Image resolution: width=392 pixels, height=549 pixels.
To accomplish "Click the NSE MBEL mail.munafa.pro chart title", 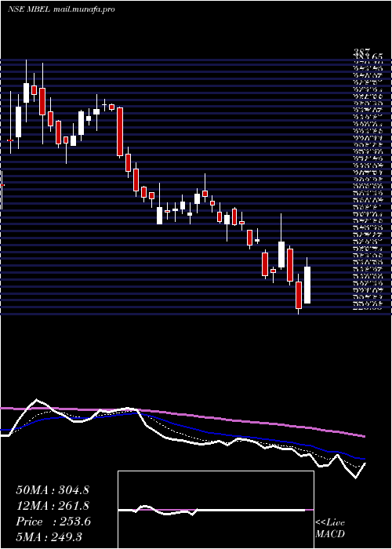I will pos(61,9).
